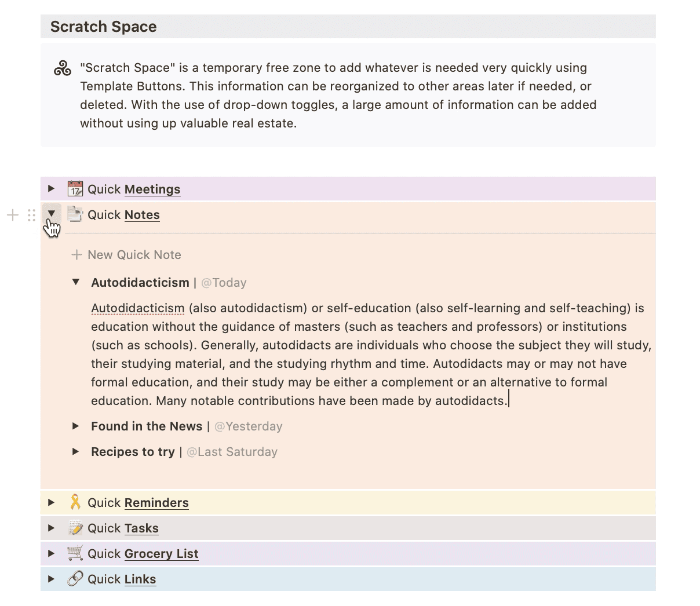Click the memo pencil icon beside Quick Tasks
This screenshot has height=606, width=700.
pos(75,528)
